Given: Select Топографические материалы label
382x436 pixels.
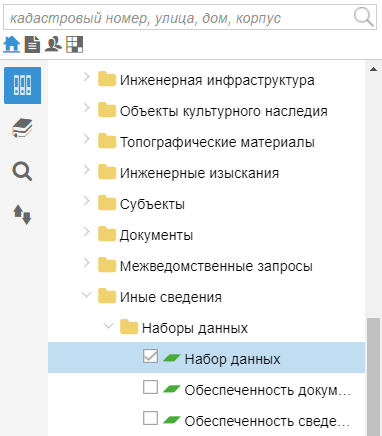Looking at the screenshot, I should [x=217, y=142].
